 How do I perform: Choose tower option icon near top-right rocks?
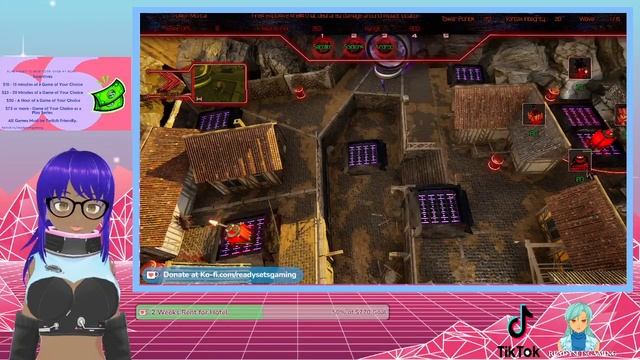580,68
